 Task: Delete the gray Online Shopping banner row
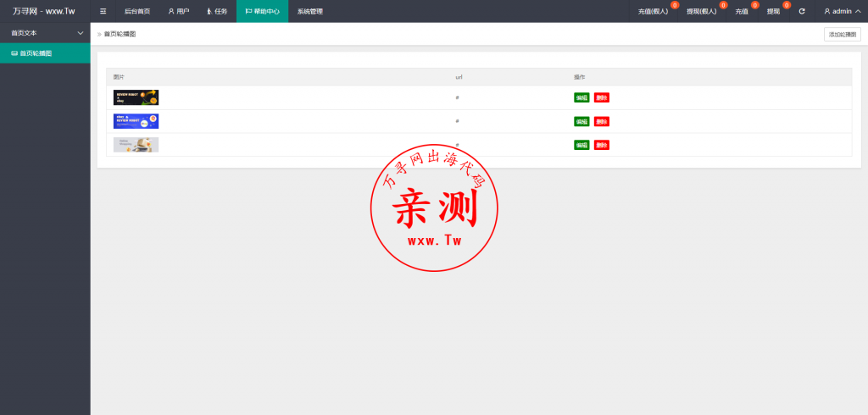coord(601,145)
